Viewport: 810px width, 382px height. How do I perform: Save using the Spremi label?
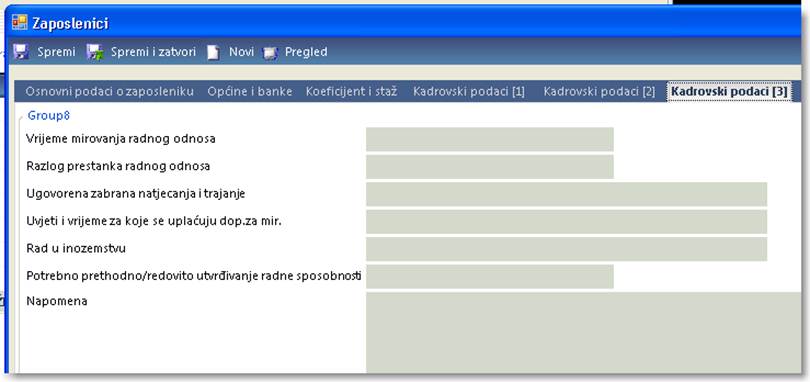[x=56, y=52]
